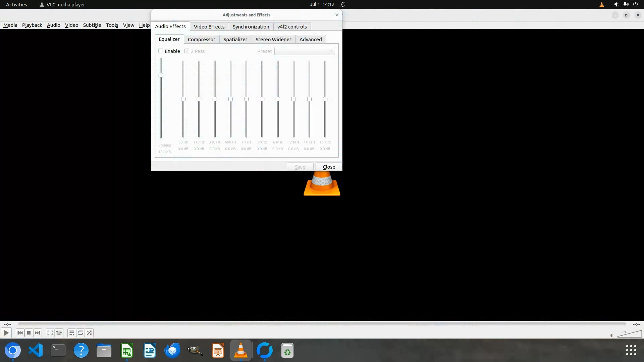
Task: Toggle fullscreen video mode
Action: click(50, 333)
